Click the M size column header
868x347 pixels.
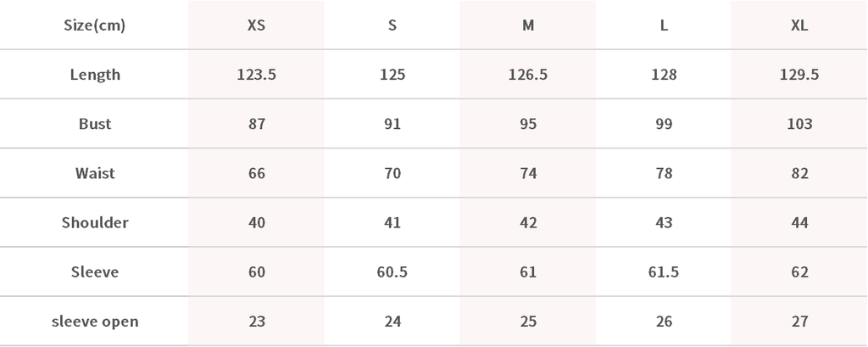(x=528, y=25)
